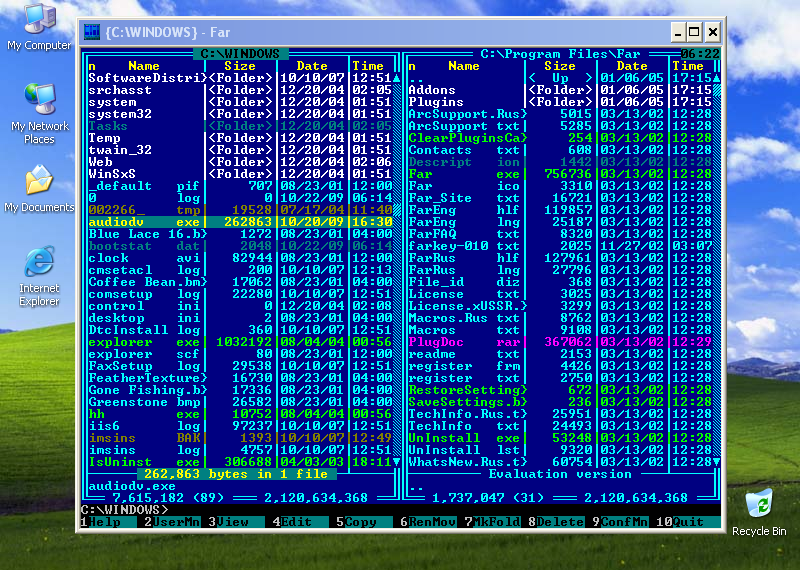Launch Internet Explorer from the desktop

39,277
